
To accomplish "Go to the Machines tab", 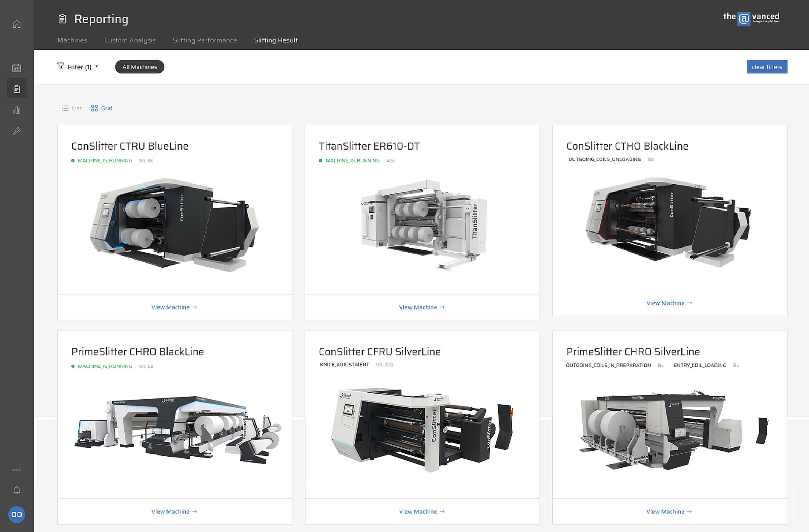I will tap(72, 40).
